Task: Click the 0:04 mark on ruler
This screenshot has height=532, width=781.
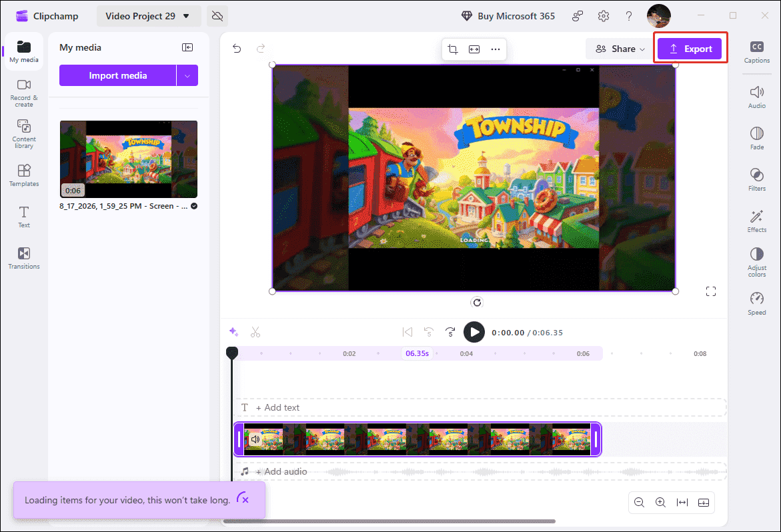Action: 466,354
